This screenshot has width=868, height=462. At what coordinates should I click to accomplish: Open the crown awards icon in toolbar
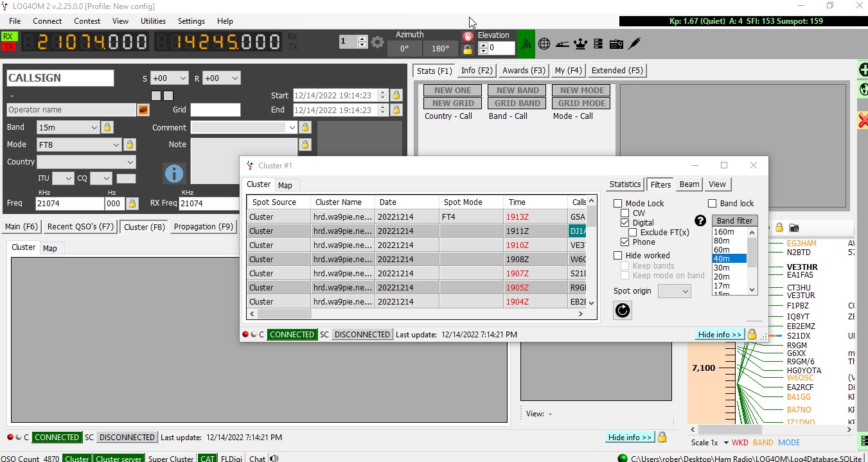[x=580, y=44]
